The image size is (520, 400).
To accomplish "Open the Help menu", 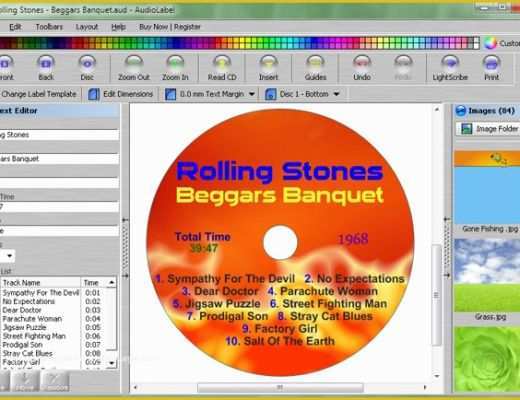I will point(118,27).
